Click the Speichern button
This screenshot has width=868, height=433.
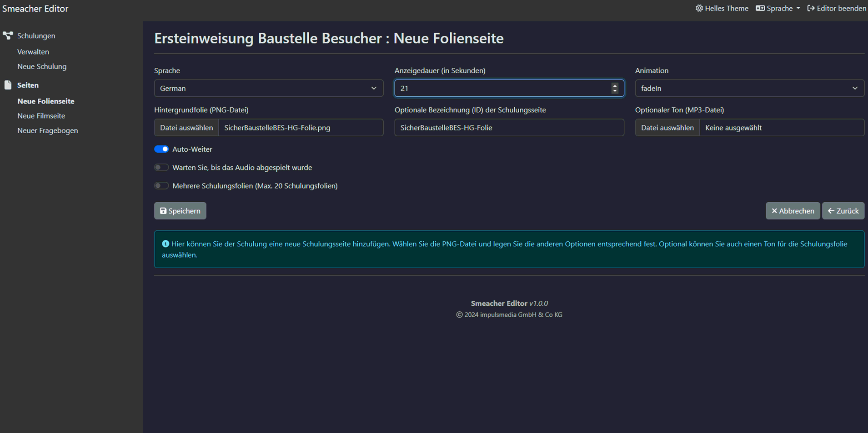(x=180, y=211)
